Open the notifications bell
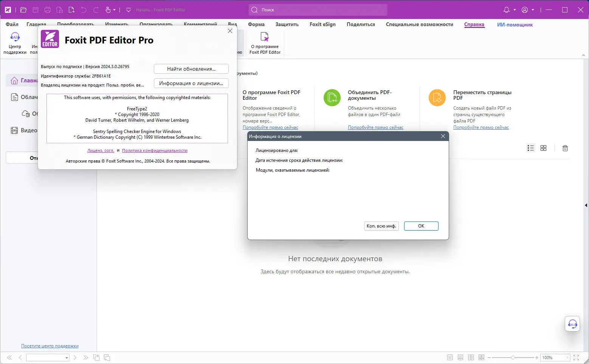 (507, 10)
